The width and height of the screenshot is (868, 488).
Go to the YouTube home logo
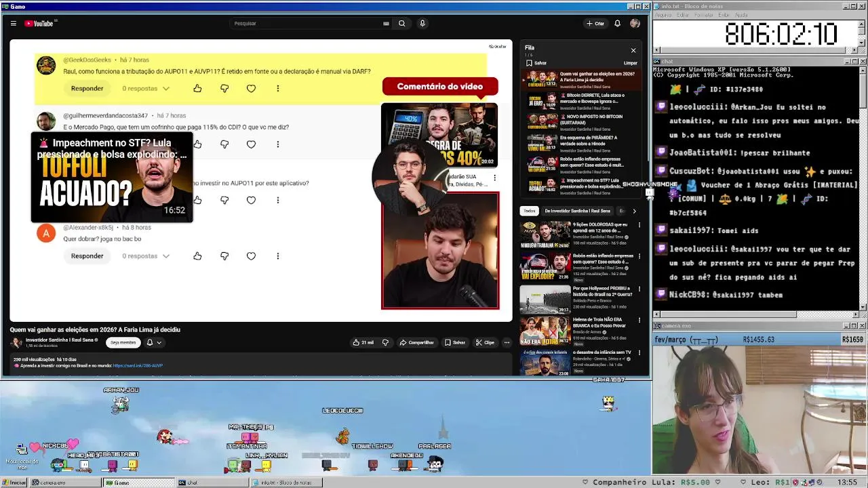[x=39, y=23]
